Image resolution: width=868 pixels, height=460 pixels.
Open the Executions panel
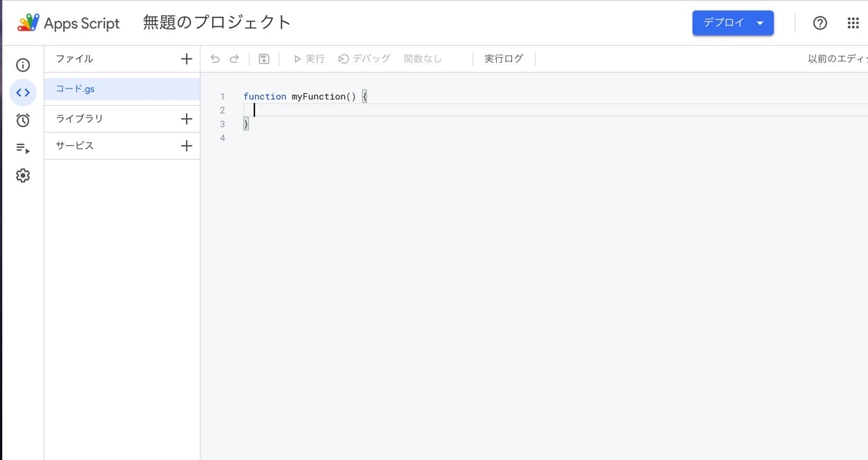coord(22,148)
